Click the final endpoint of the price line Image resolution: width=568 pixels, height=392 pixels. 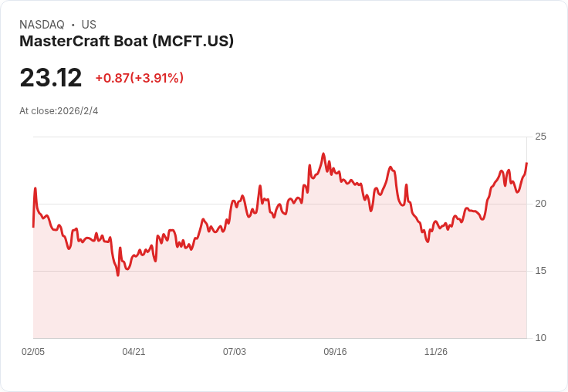(x=526, y=164)
